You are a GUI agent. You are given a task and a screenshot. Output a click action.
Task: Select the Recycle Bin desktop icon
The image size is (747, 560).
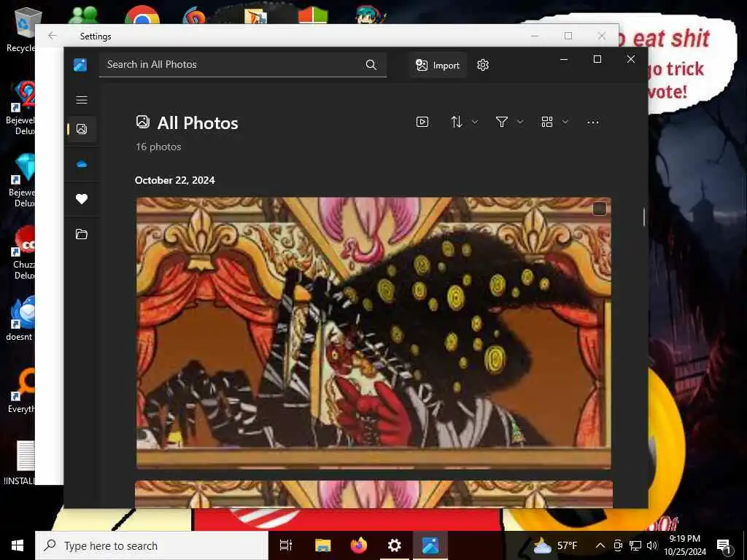click(20, 29)
